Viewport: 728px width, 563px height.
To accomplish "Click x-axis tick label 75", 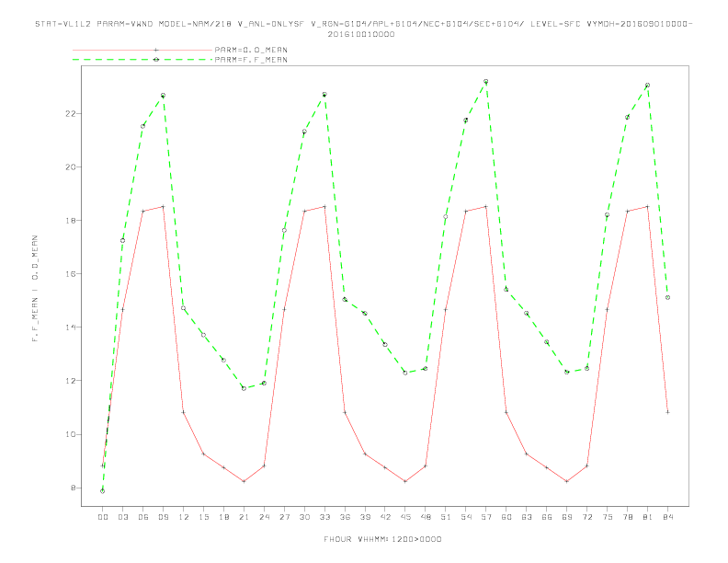I will [x=608, y=517].
